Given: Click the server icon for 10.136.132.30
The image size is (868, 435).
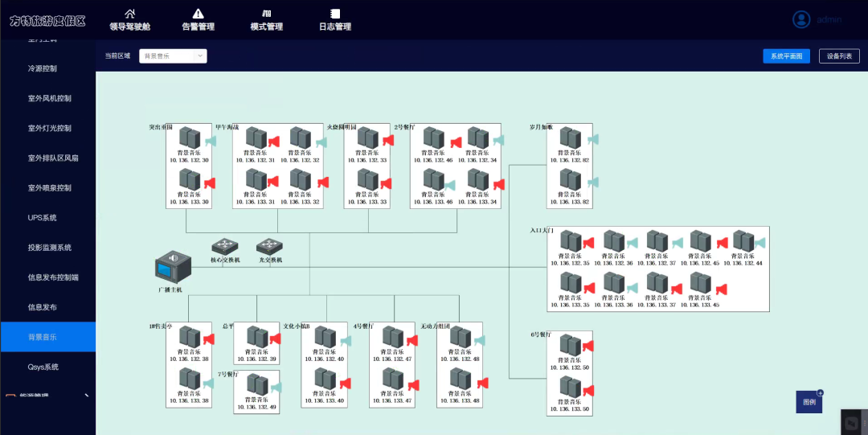Looking at the screenshot, I should click(189, 137).
